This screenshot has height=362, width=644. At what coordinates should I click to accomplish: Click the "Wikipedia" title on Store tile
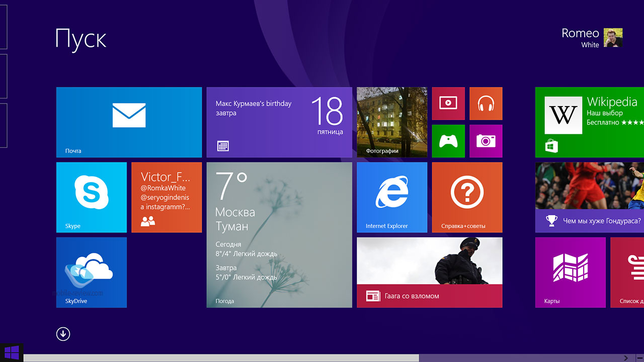pos(612,102)
